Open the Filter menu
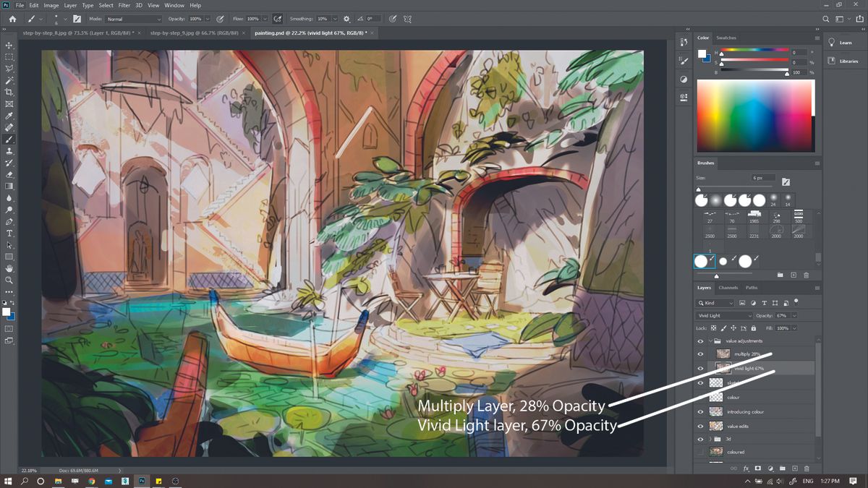The image size is (868, 488). click(x=124, y=5)
